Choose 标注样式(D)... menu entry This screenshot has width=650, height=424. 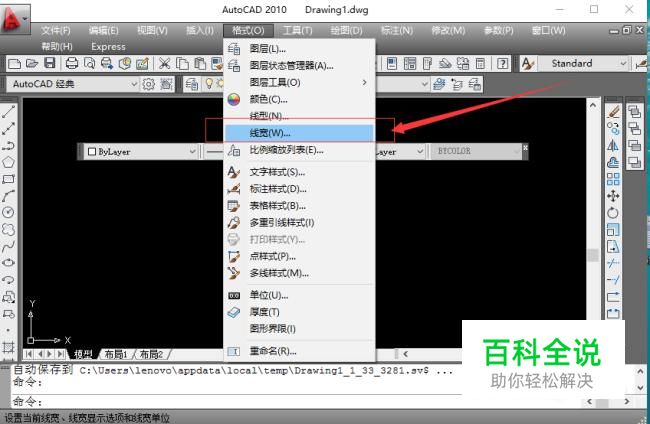[299, 189]
